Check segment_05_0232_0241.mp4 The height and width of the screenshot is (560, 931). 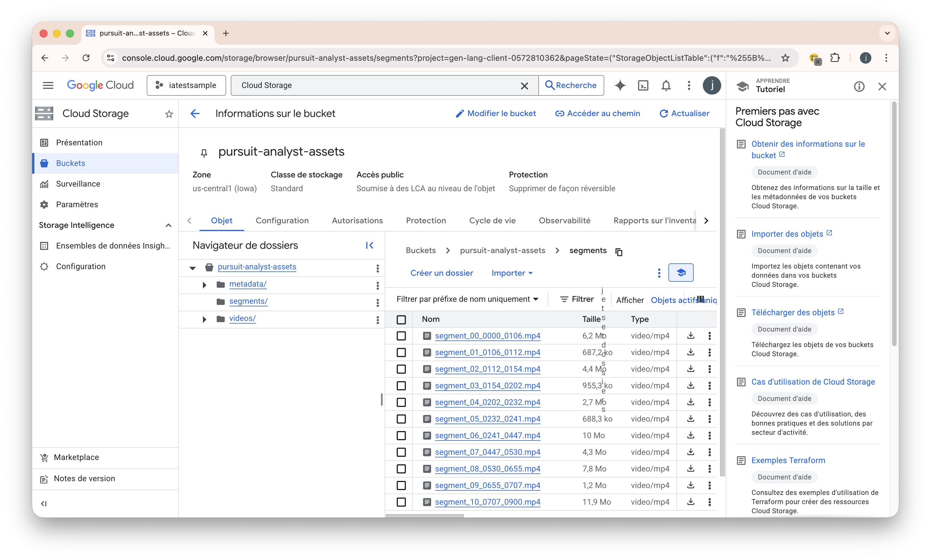point(401,418)
